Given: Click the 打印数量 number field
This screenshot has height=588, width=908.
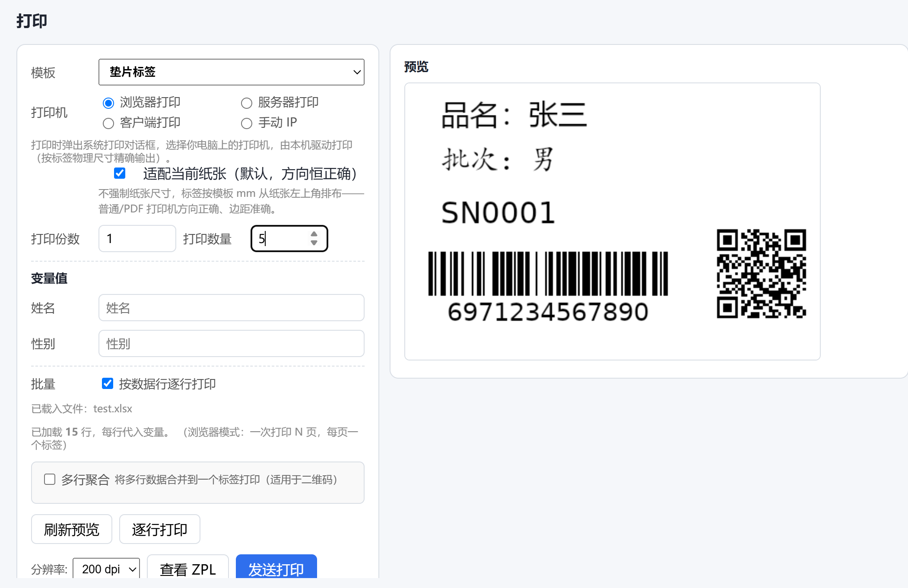Looking at the screenshot, I should tap(289, 238).
